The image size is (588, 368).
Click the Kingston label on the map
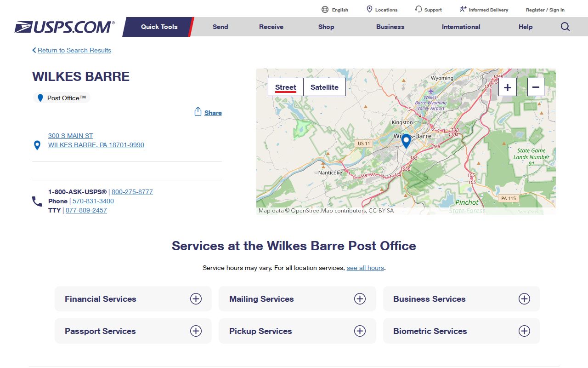(x=402, y=122)
